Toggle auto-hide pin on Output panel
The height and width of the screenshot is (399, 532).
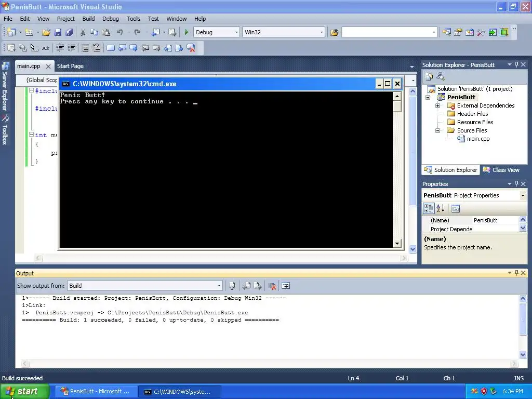tap(516, 273)
